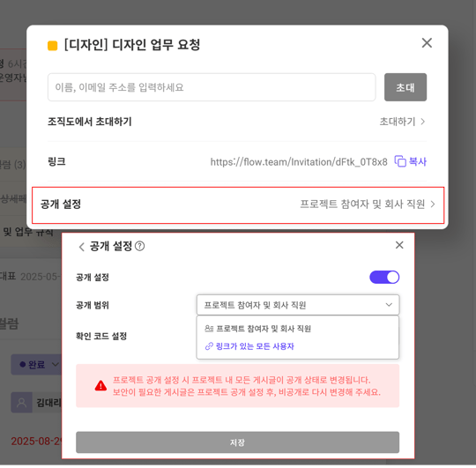The height and width of the screenshot is (468, 476).
Task: Click the red warning triangle icon
Action: point(100,386)
